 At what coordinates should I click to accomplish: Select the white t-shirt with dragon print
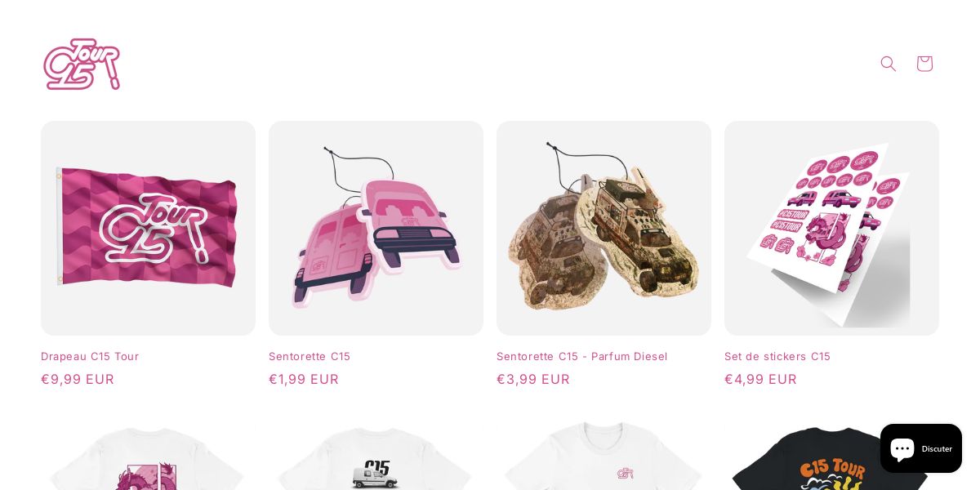pyautogui.click(x=148, y=454)
